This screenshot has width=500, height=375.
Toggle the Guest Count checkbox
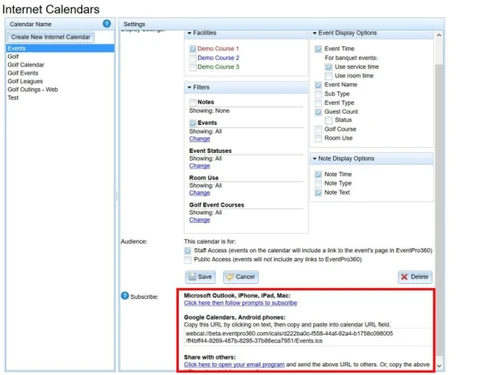point(318,112)
